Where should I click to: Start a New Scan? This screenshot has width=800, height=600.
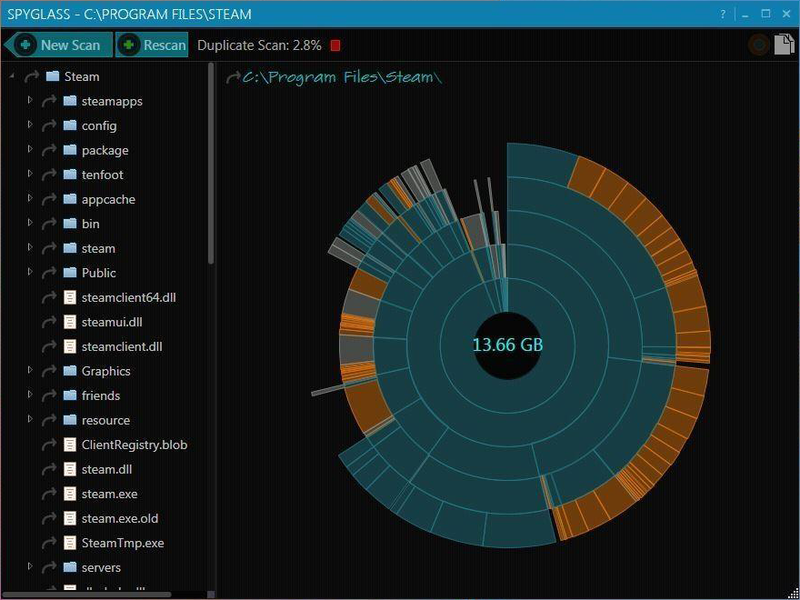click(59, 45)
